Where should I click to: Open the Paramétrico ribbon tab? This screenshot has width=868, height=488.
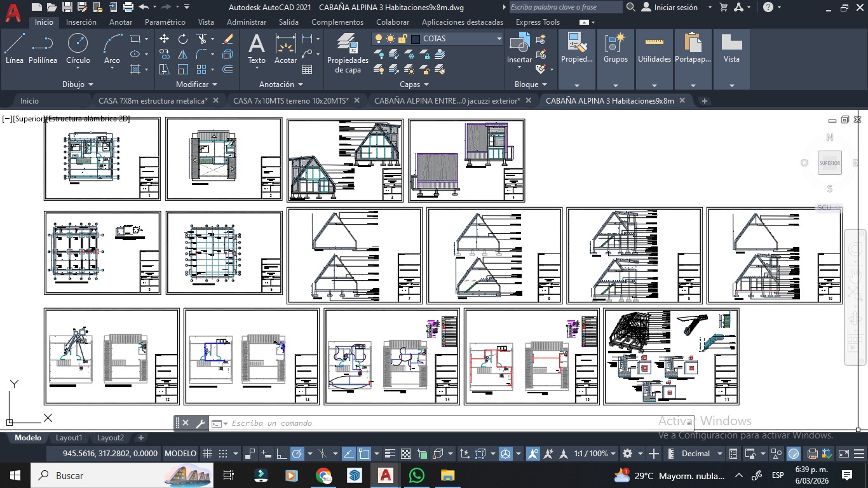(165, 22)
